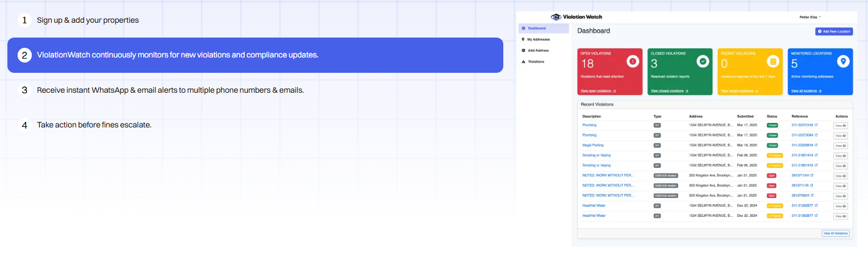The image size is (868, 260).
Task: Click the location pin icon on Monitored Locations card
Action: pyautogui.click(x=844, y=61)
